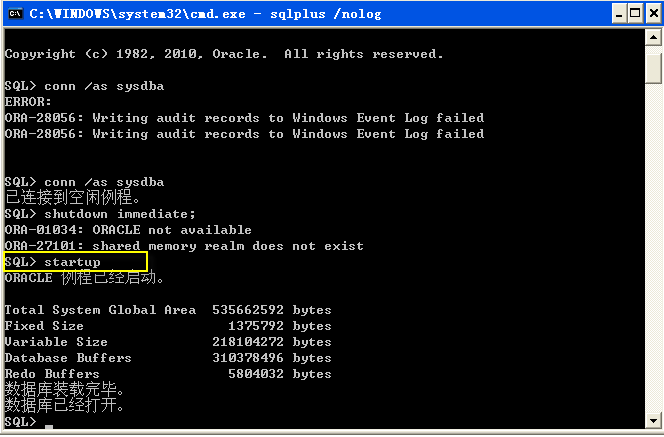Click the first ORA-28056 error line
664x437 pixels.
click(244, 118)
